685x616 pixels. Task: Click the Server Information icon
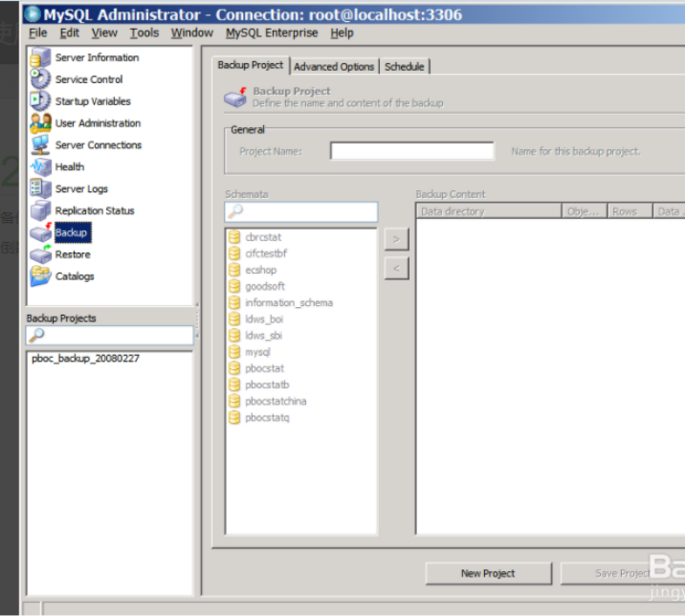(x=40, y=57)
